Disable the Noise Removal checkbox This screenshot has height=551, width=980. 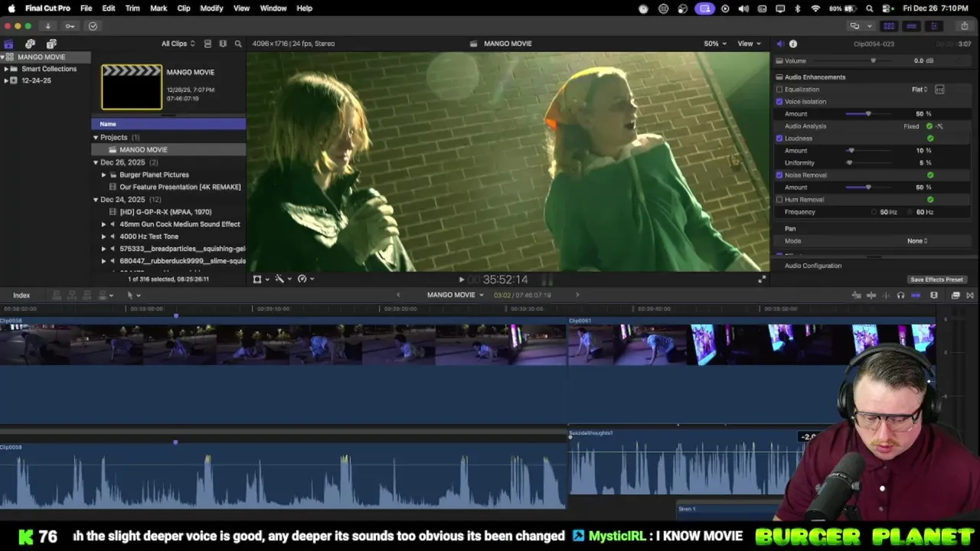pos(779,175)
